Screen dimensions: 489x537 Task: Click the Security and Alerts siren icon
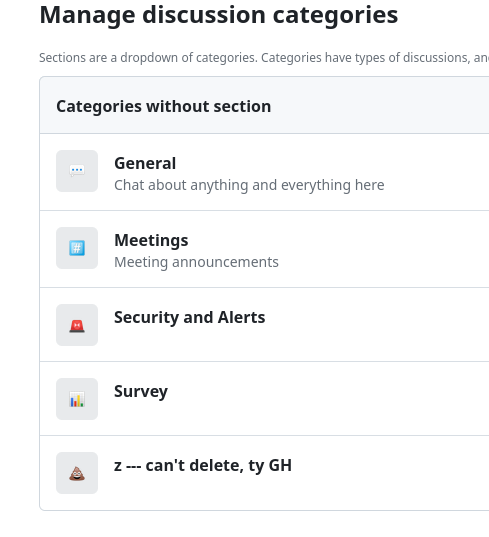point(77,325)
